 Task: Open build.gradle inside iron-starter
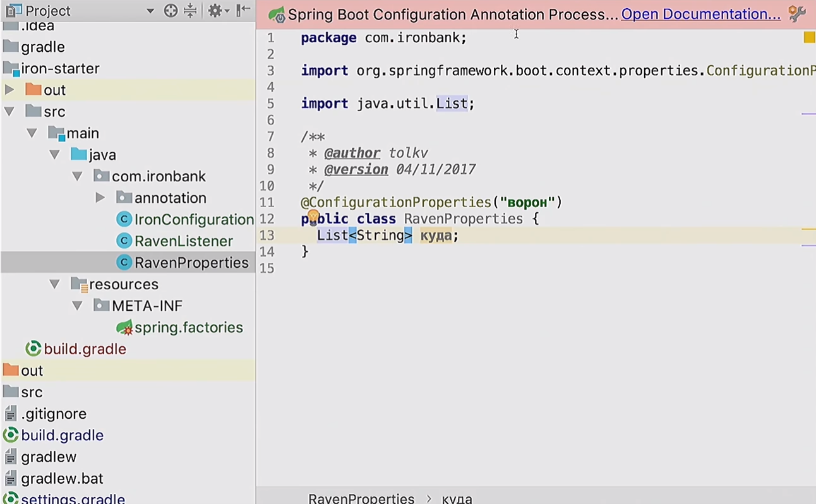[85, 349]
